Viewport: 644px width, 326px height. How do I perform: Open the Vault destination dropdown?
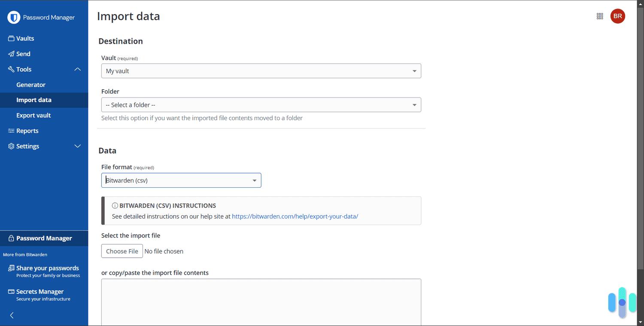(x=261, y=70)
